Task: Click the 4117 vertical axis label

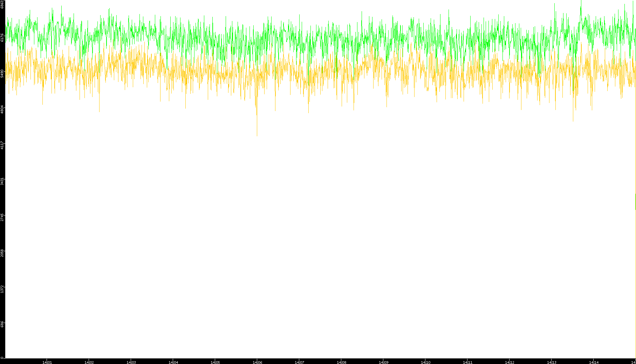Action: [x=2, y=145]
